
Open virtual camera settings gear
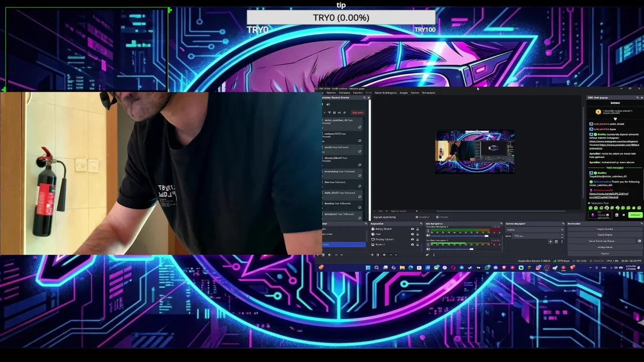(639, 241)
